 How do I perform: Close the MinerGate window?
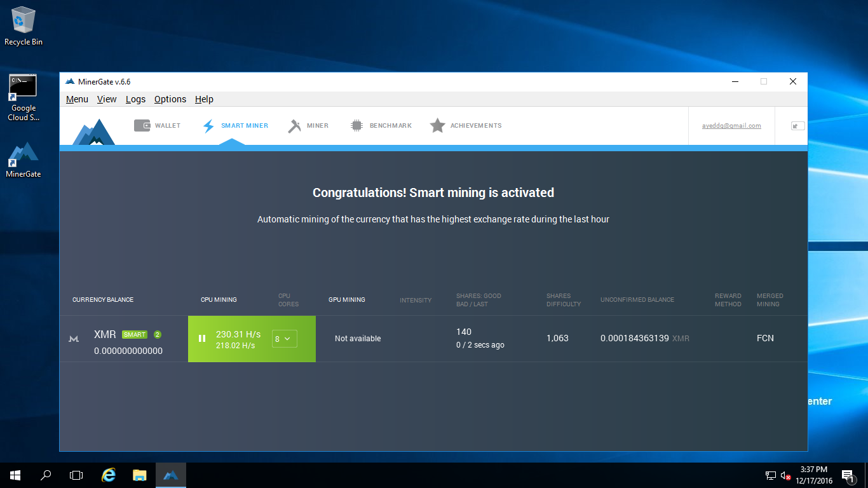793,81
